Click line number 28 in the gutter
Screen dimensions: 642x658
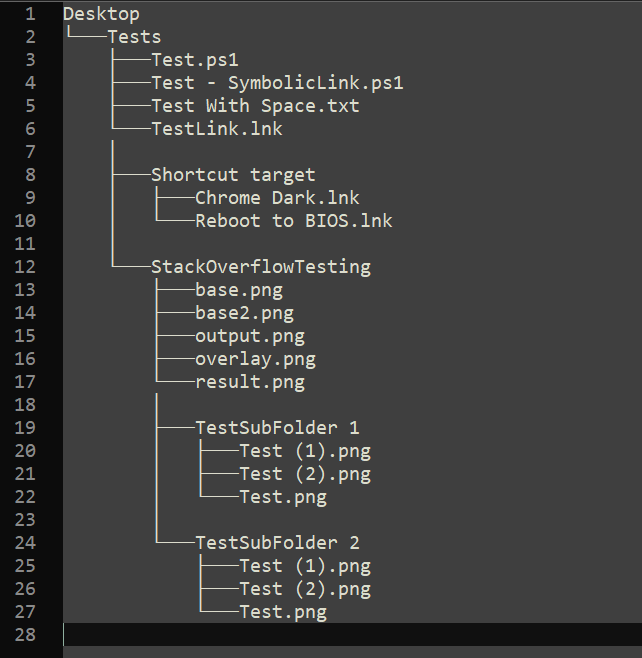(25, 635)
